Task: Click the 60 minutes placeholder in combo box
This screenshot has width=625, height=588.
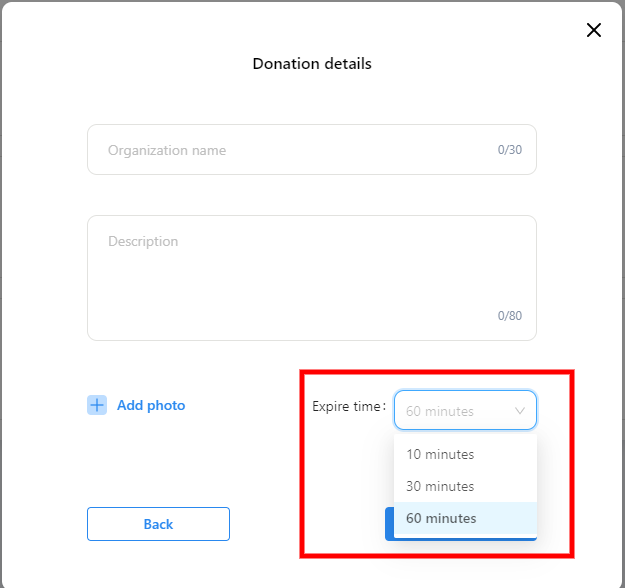Action: point(440,411)
